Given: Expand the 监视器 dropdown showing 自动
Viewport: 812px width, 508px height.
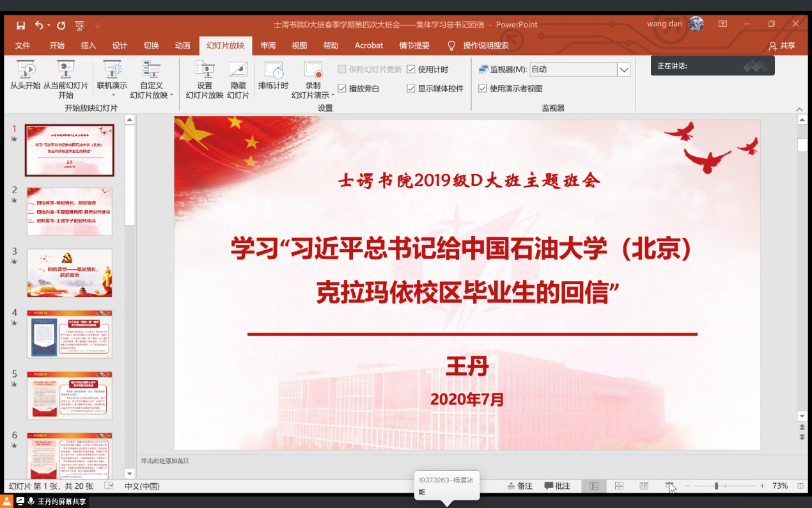Looking at the screenshot, I should tap(623, 69).
